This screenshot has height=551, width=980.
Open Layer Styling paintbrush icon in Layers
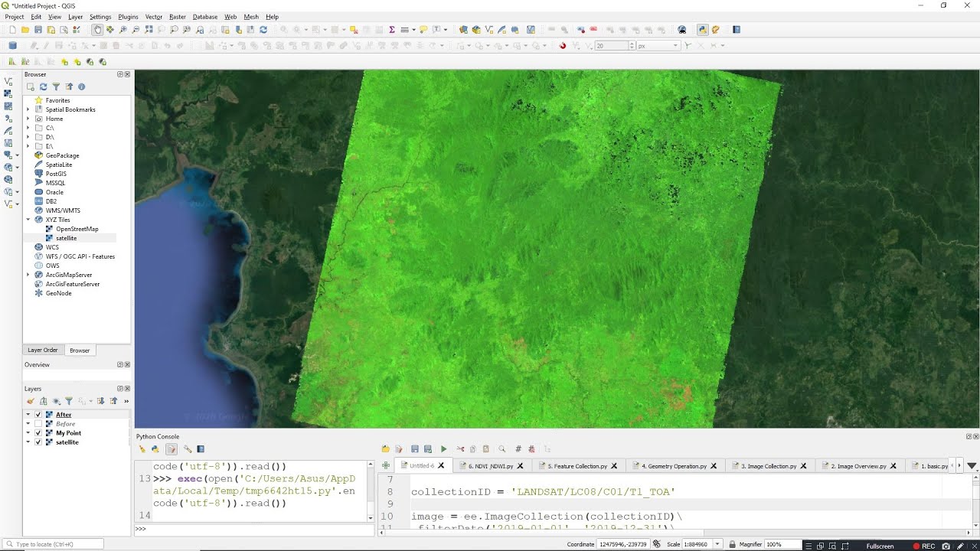[31, 401]
